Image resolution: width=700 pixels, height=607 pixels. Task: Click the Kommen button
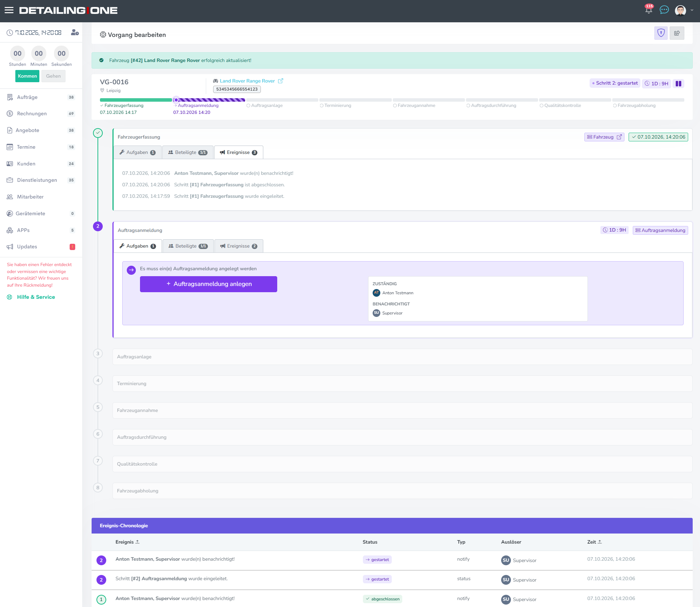pyautogui.click(x=27, y=76)
